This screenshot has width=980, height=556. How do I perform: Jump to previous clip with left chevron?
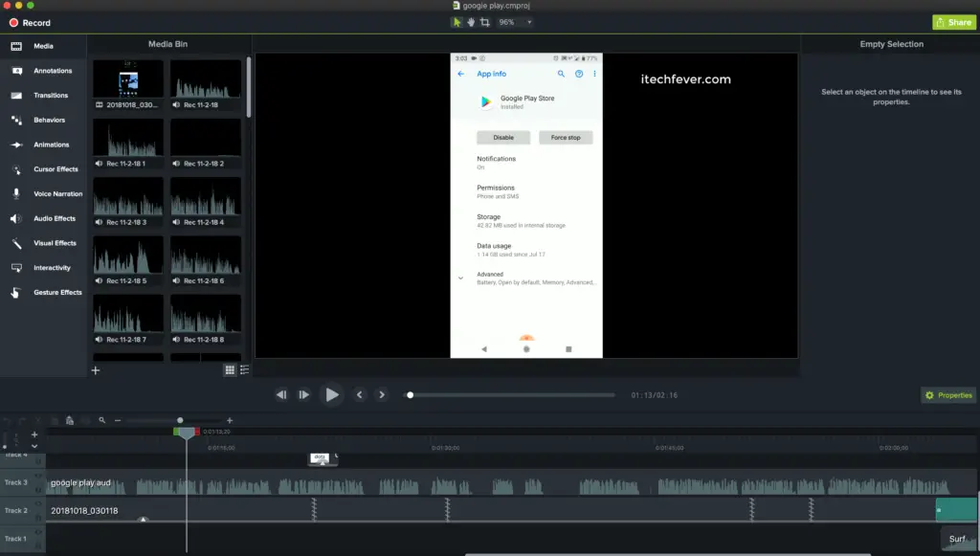click(360, 395)
